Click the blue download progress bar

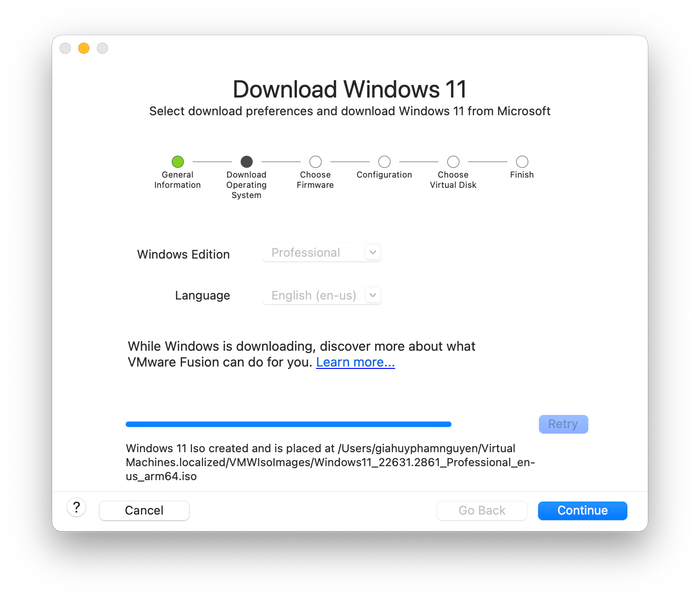point(288,424)
